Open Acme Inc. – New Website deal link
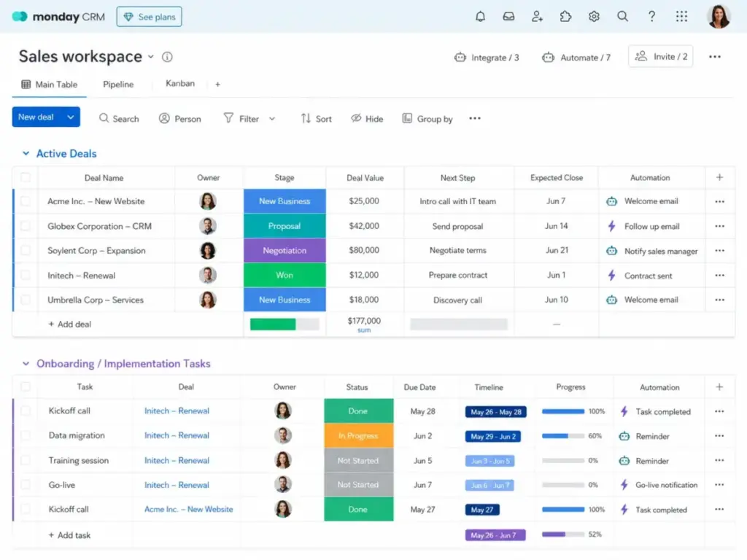747x560 pixels. coord(189,509)
